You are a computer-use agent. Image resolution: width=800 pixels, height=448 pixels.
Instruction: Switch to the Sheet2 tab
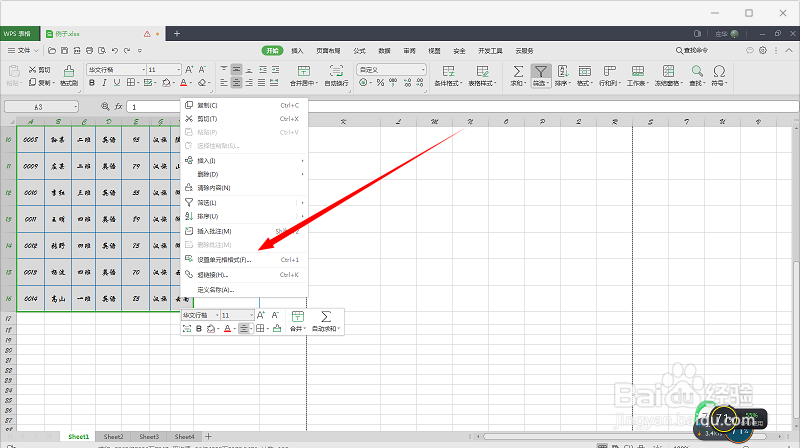(x=113, y=437)
